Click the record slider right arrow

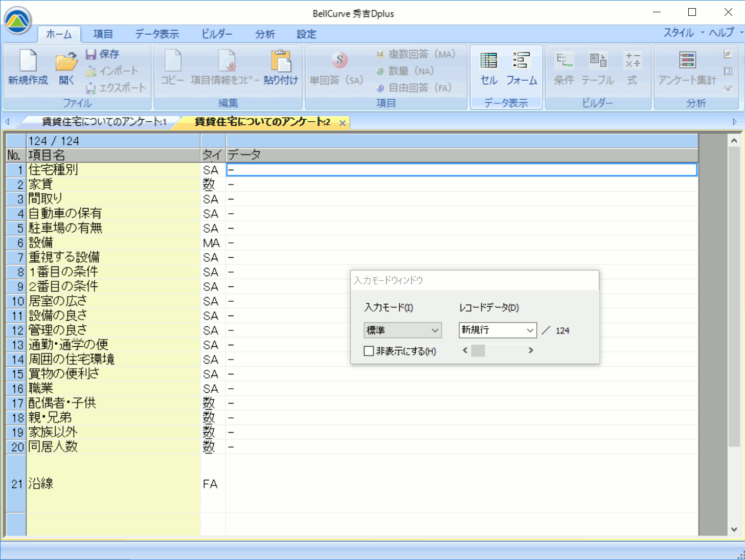click(531, 350)
